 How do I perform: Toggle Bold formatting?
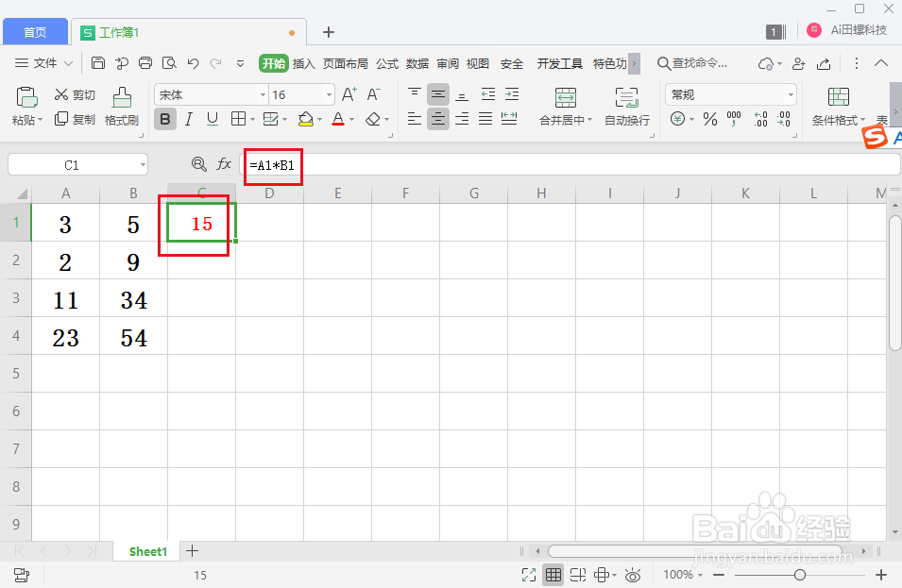(165, 119)
